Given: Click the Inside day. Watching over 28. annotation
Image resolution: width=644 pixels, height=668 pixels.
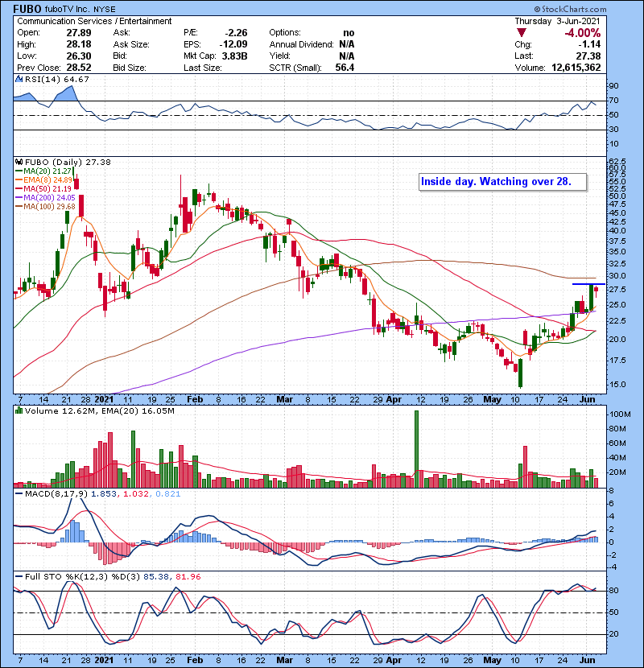Looking at the screenshot, I should [502, 182].
